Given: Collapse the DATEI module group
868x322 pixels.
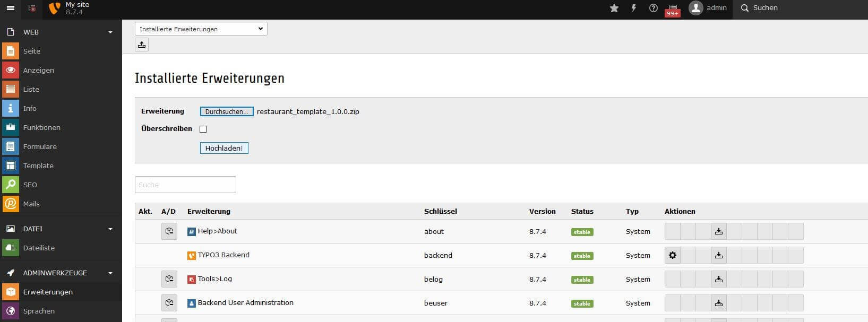Looking at the screenshot, I should coord(61,229).
